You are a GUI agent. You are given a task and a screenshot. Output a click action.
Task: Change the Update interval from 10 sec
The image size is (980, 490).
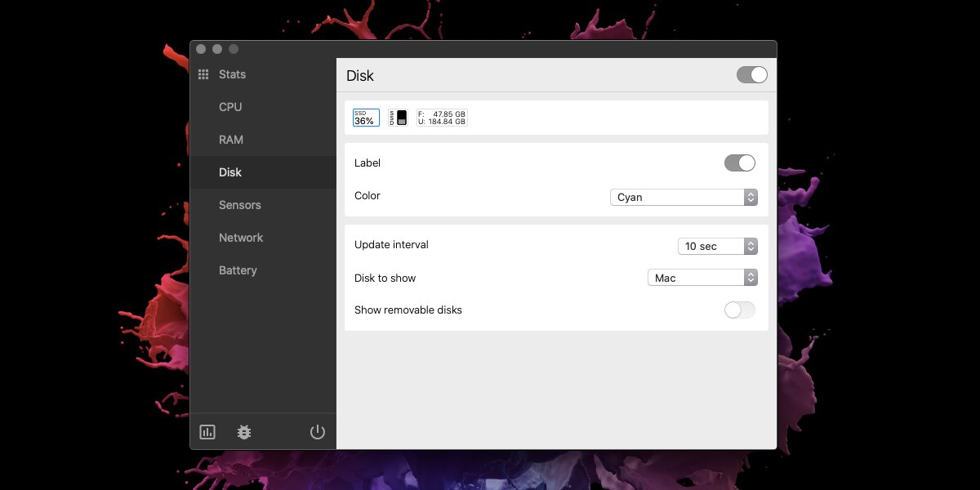click(x=717, y=246)
